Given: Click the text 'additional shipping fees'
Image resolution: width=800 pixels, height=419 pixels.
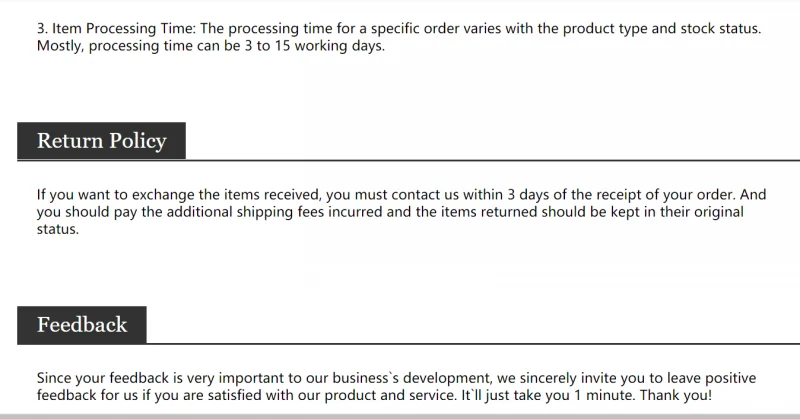Looking at the screenshot, I should pos(245,212).
